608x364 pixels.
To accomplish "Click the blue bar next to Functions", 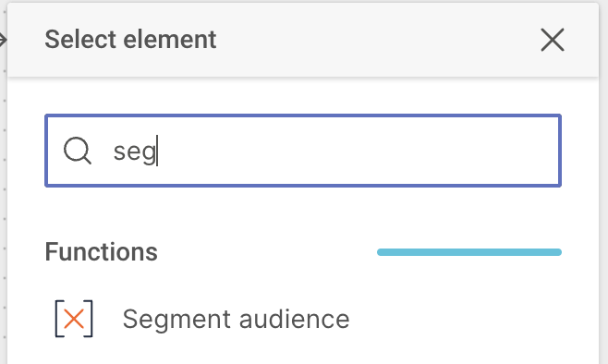I will click(469, 252).
